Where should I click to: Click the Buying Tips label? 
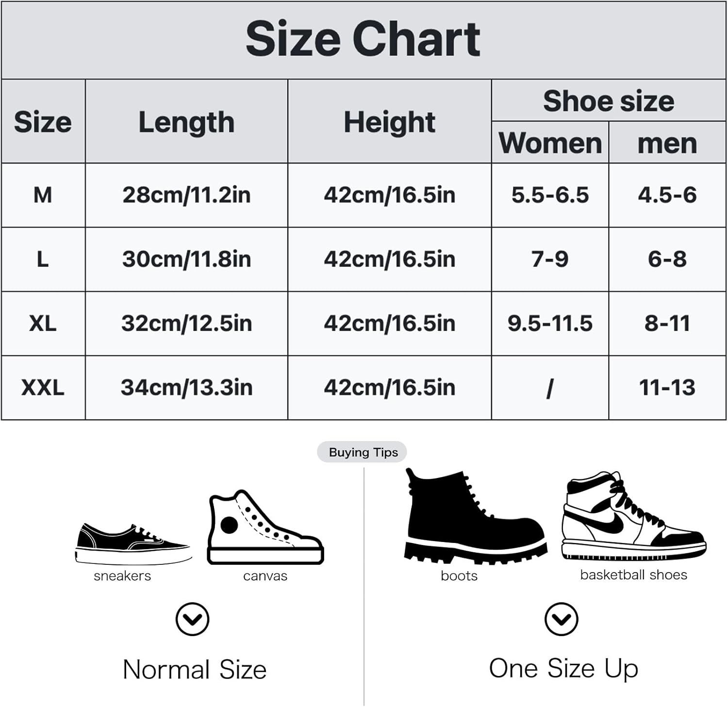[363, 452]
